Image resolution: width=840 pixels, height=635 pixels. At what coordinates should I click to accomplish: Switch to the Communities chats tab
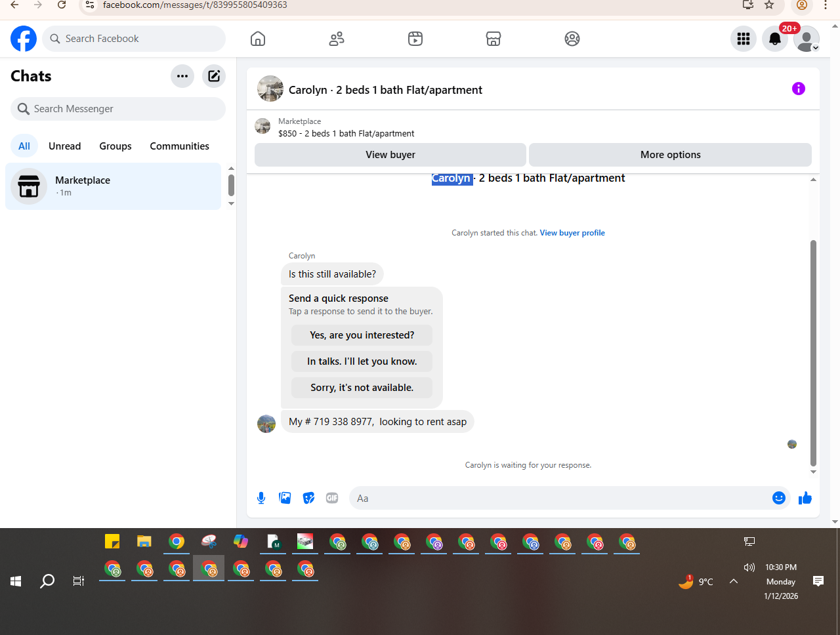point(180,146)
